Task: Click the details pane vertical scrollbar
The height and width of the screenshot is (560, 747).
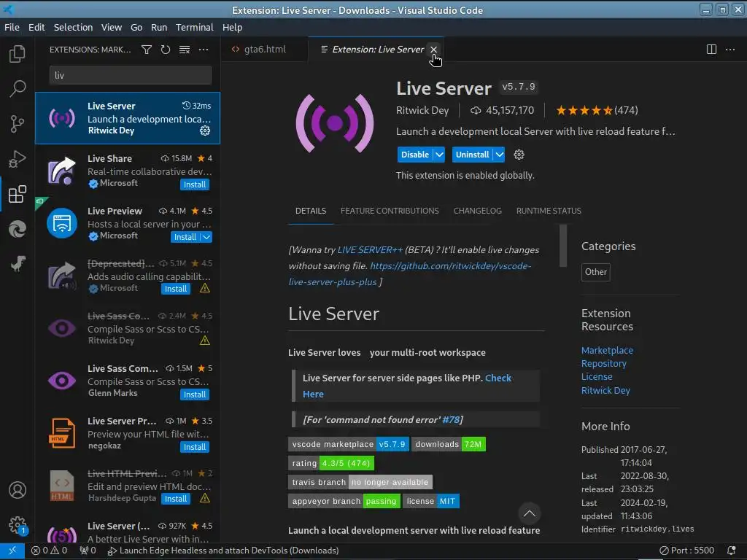Action: coord(562,246)
